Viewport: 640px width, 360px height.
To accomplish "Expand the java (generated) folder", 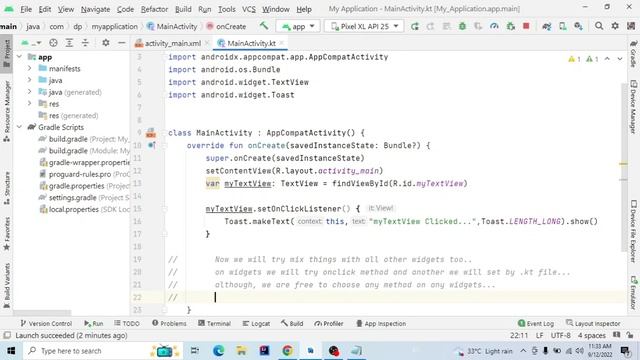I will (x=30, y=92).
